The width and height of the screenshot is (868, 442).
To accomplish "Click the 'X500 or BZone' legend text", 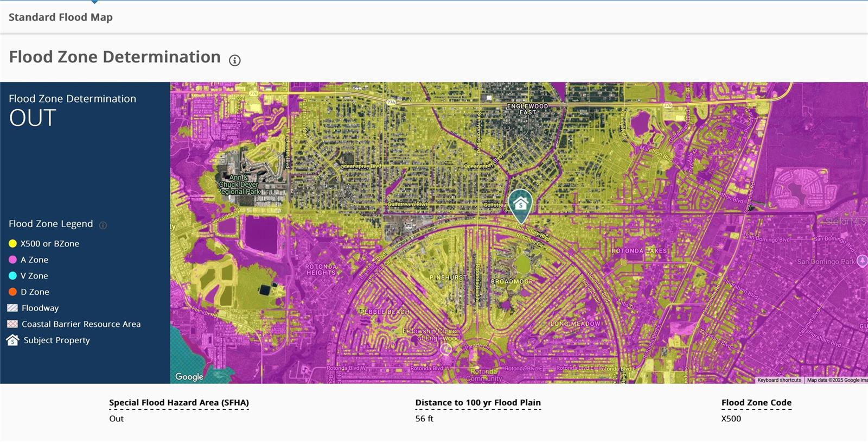I will click(50, 244).
